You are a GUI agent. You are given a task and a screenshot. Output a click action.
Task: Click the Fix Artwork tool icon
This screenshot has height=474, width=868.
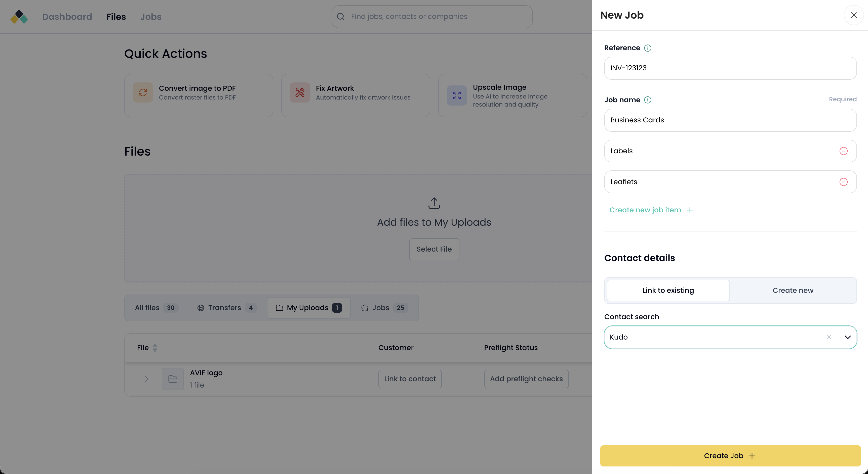point(300,92)
